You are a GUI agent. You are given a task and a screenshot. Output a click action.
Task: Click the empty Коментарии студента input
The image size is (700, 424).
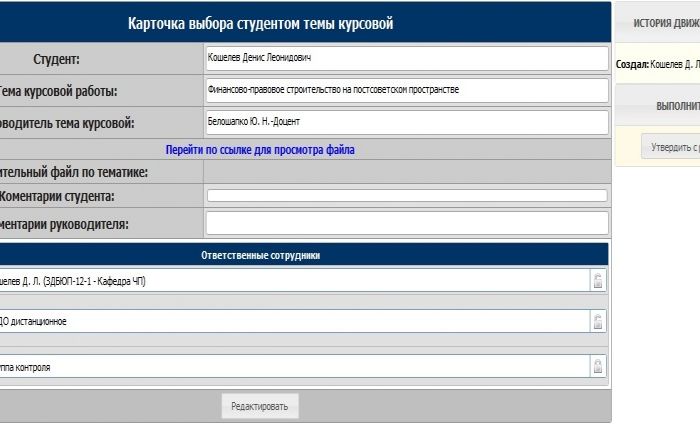click(406, 196)
